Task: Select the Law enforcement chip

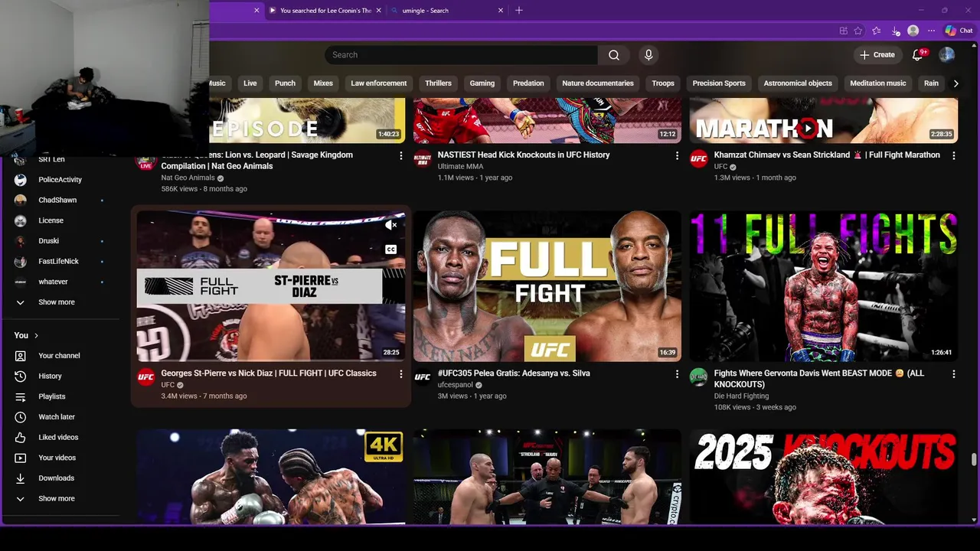Action: coord(379,83)
